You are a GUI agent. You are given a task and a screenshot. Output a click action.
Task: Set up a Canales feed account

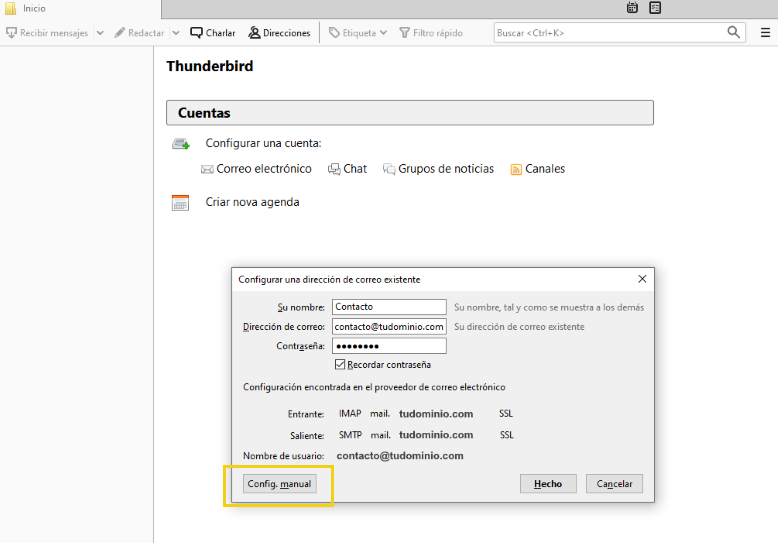538,169
